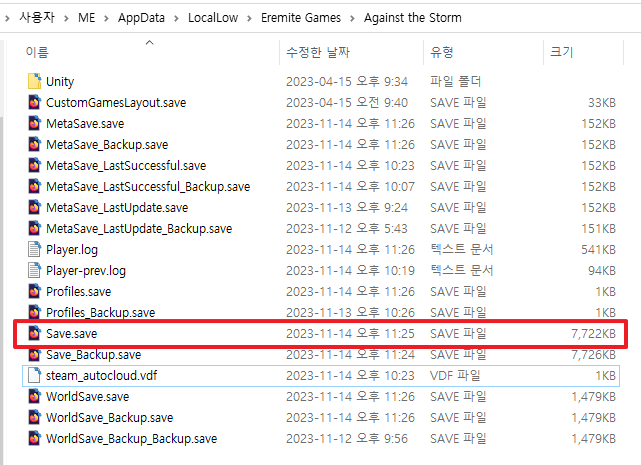Go to the LocalLow breadcrumb
This screenshot has height=465, width=641.
[213, 18]
